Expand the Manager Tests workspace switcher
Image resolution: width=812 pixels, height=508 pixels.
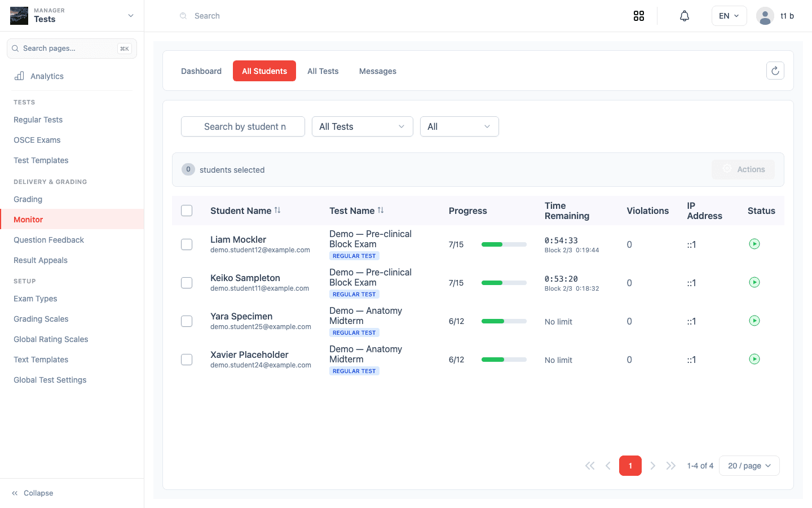(x=72, y=16)
